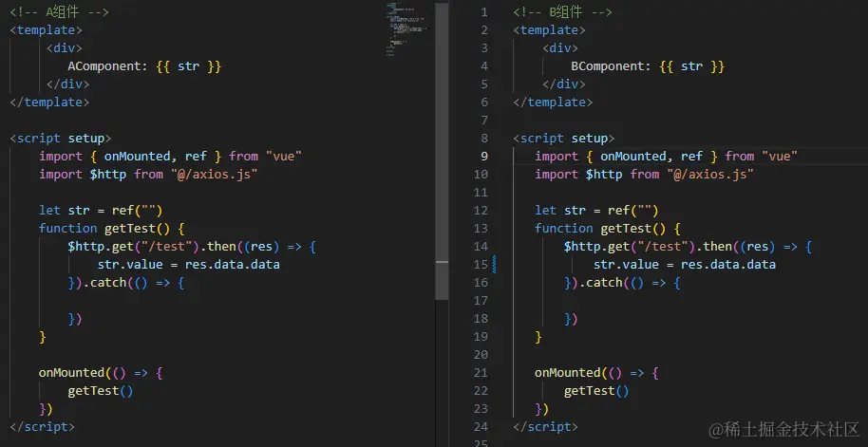Viewport: 868px width, 447px height.
Task: Click 'onMounted(() => {' on B component line 21
Action: [596, 373]
